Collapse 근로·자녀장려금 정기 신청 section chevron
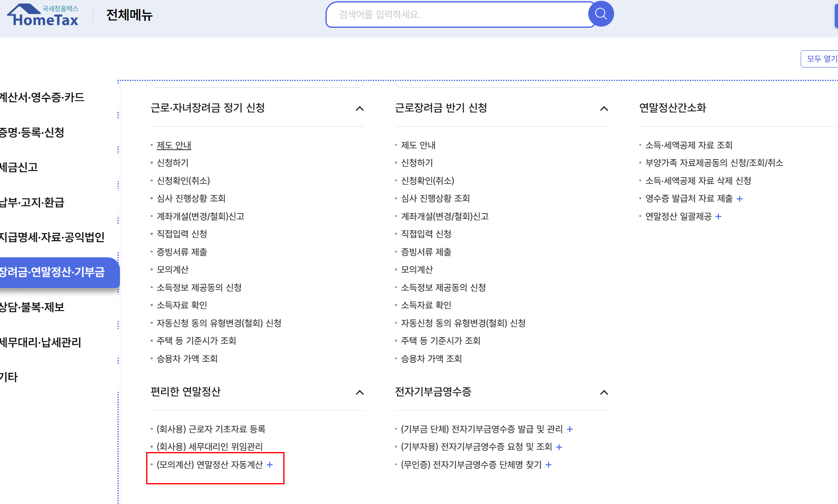This screenshot has width=838, height=504. coord(359,108)
